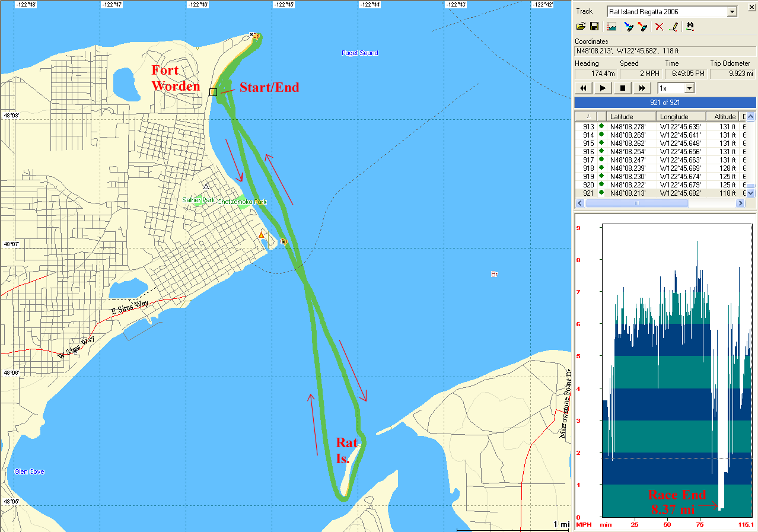Click the 921 of 921 progress bar
Screen dimensions: 758x532
point(665,103)
